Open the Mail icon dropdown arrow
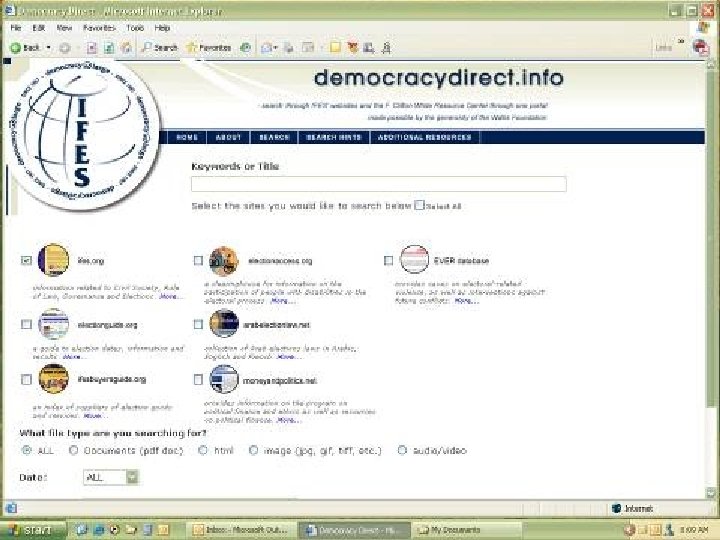Viewport: 720px width, 540px height. point(276,48)
